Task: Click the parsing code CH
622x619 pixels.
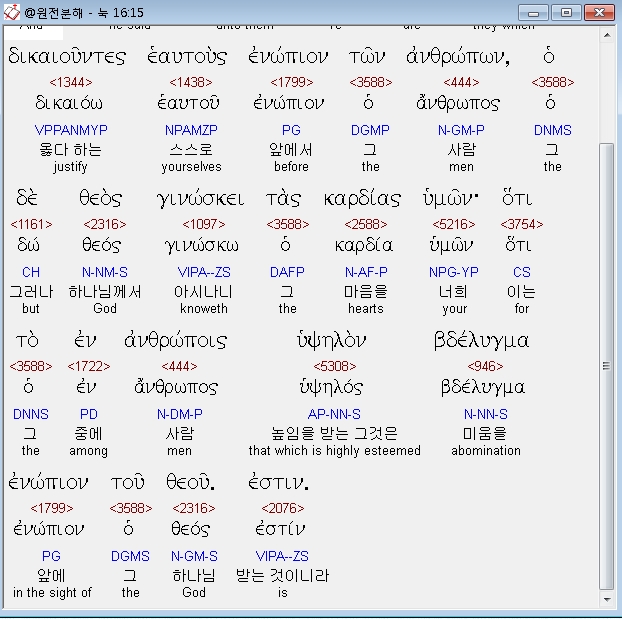Action: tap(31, 272)
